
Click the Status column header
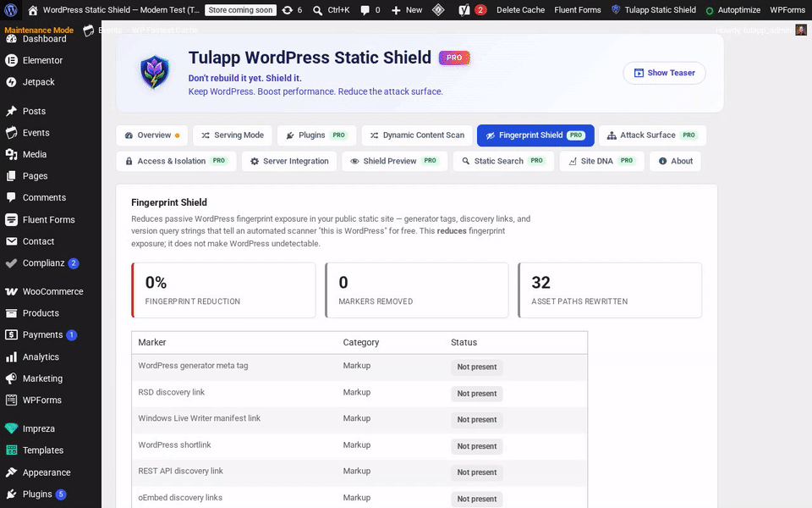(x=464, y=343)
